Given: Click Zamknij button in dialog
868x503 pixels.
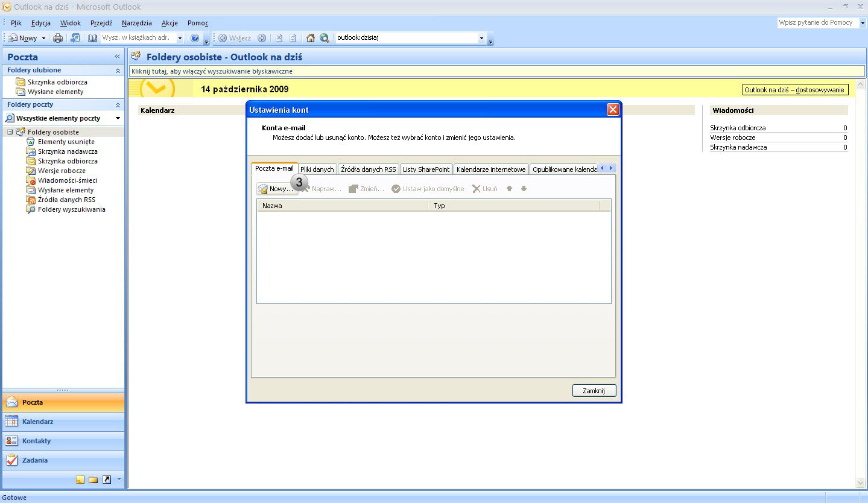Looking at the screenshot, I should click(x=594, y=391).
